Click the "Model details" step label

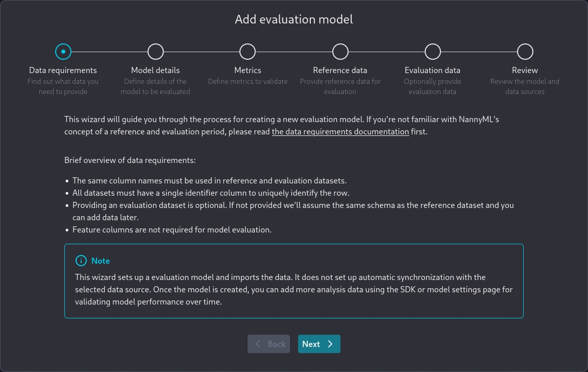pyautogui.click(x=155, y=70)
